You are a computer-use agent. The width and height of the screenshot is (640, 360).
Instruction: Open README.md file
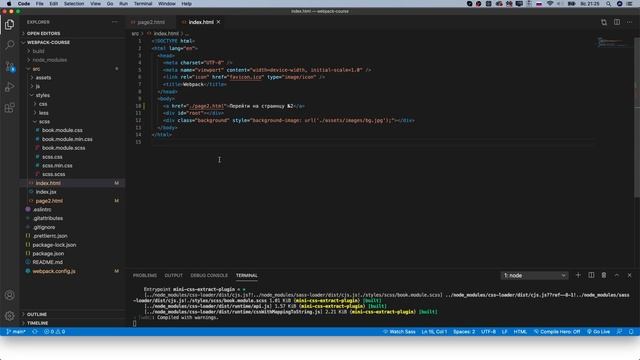coord(47,262)
